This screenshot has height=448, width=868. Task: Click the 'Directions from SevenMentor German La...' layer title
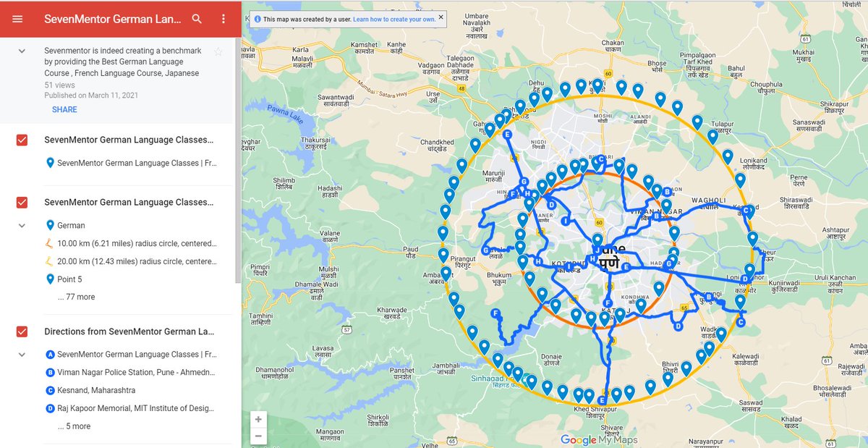(129, 331)
